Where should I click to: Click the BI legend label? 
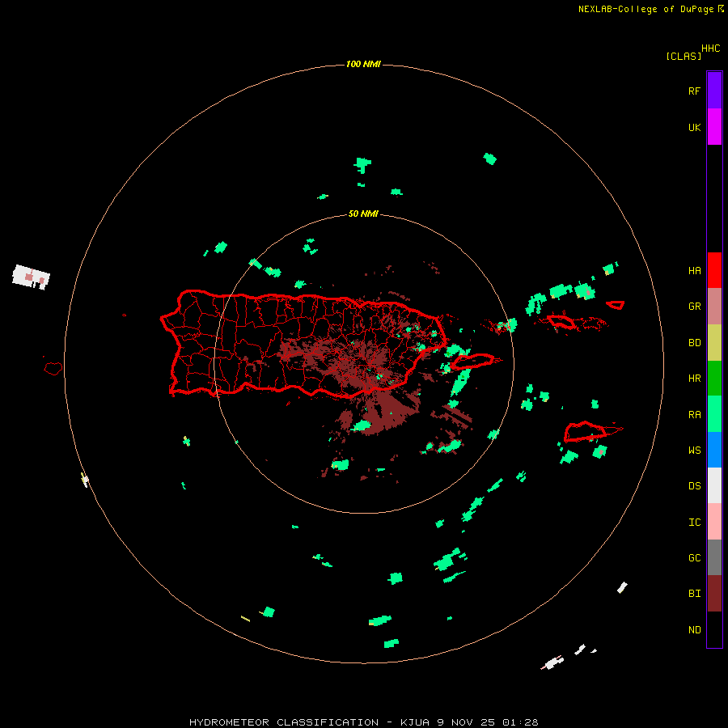(x=694, y=594)
